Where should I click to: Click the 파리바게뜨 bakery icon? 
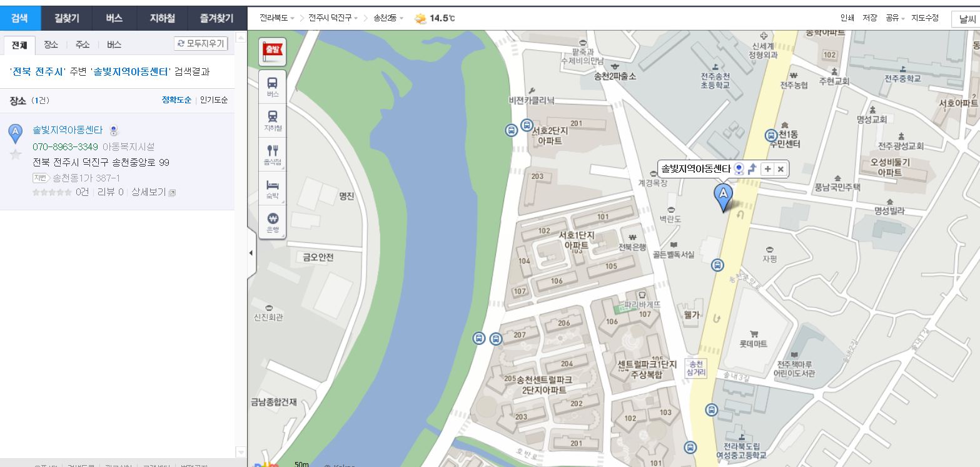(641, 294)
